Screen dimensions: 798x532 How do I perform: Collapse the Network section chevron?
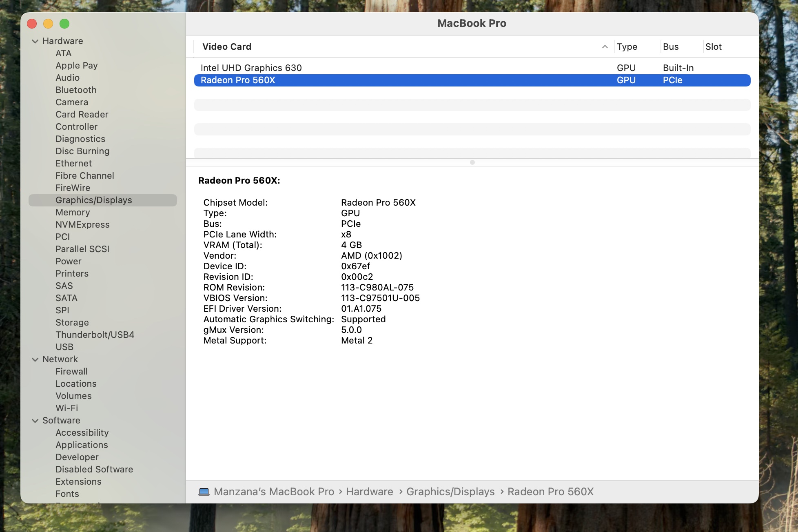35,359
